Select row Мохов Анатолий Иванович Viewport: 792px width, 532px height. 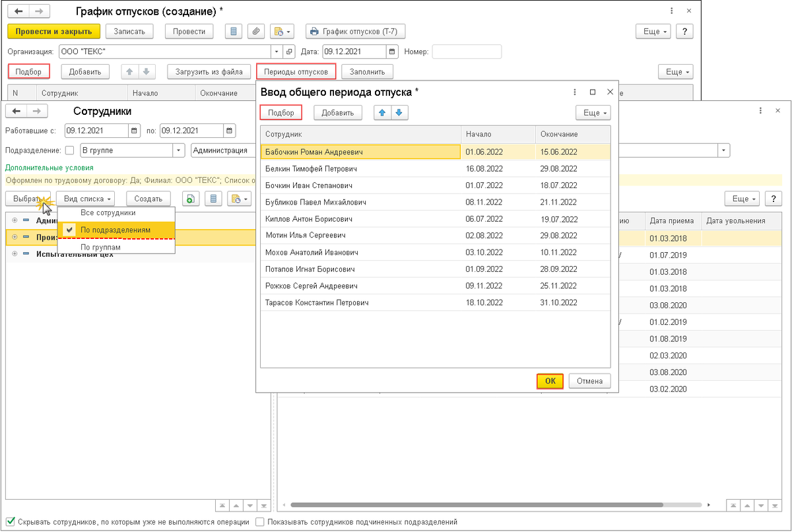point(436,252)
